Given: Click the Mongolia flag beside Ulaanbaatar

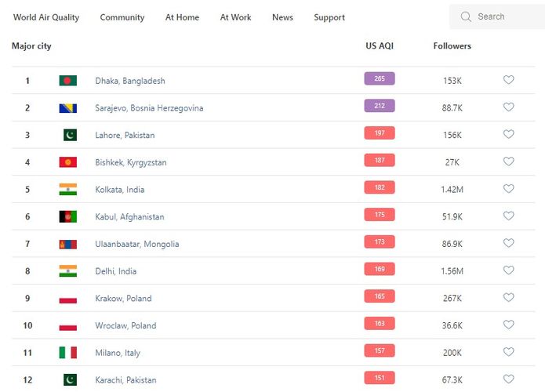Looking at the screenshot, I should click(67, 244).
